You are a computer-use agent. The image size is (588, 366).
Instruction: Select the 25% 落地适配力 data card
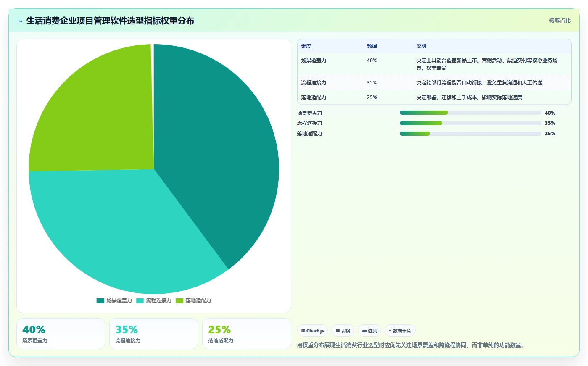click(246, 334)
